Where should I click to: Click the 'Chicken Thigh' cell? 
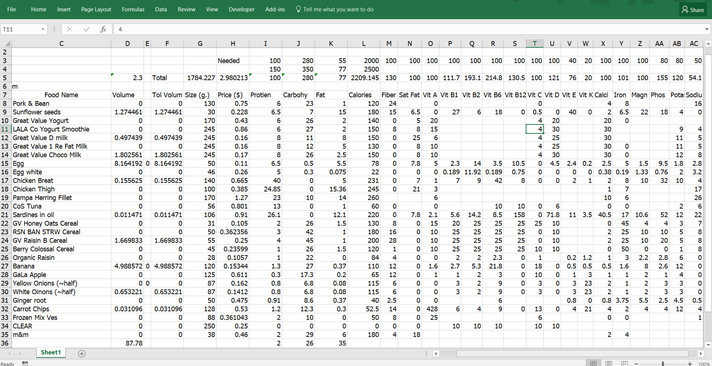[x=61, y=189]
